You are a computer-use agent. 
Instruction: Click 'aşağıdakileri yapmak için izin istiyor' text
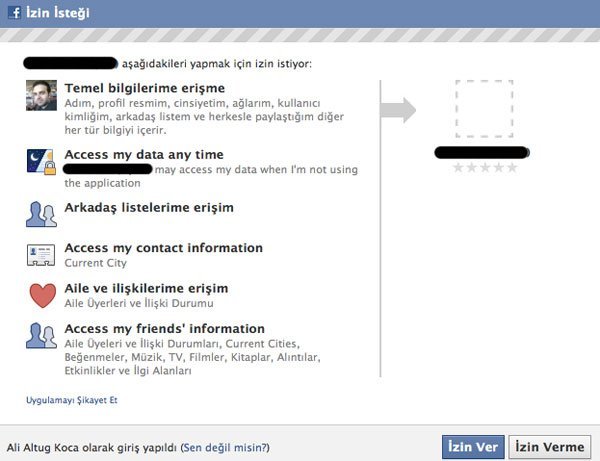217,64
